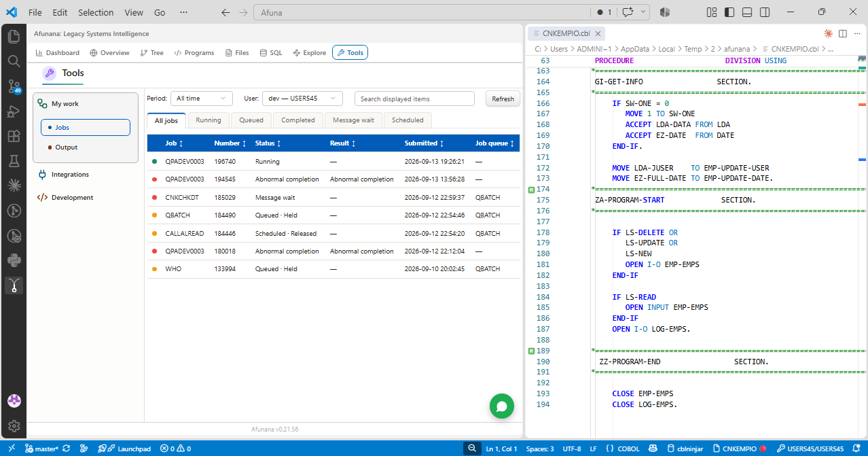Switch to the Scheduled jobs tab
The image size is (868, 456).
pyautogui.click(x=408, y=120)
